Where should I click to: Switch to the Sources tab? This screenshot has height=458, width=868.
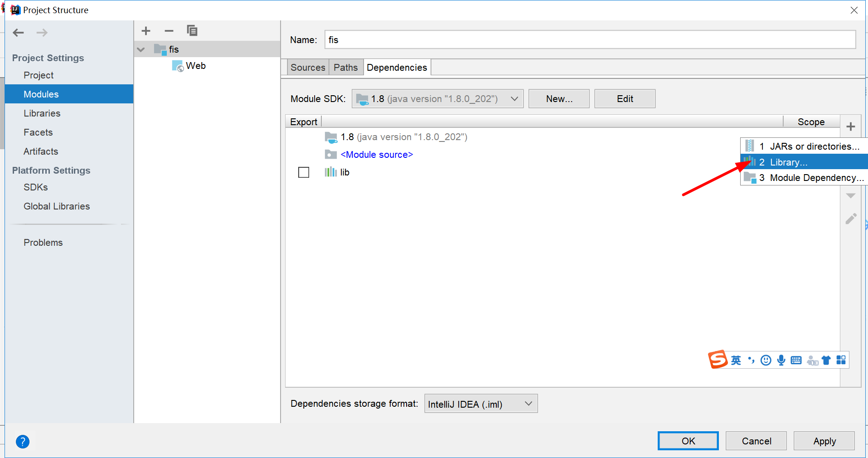tap(308, 68)
